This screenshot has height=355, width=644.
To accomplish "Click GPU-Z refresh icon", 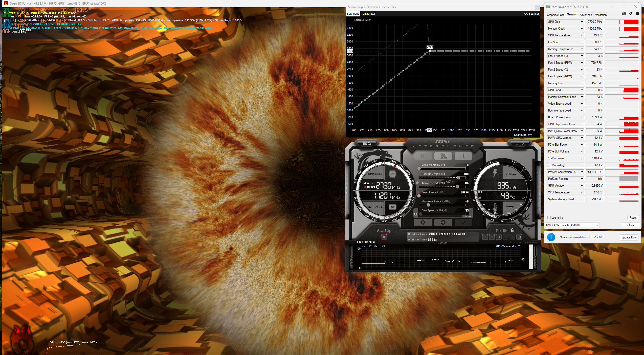I will 631,14.
